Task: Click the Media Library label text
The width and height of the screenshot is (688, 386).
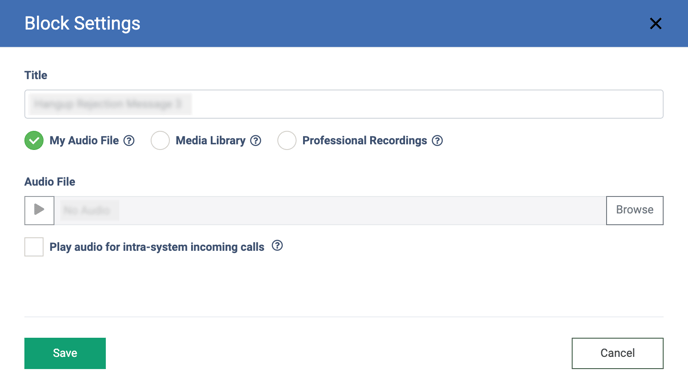Action: [x=211, y=141]
